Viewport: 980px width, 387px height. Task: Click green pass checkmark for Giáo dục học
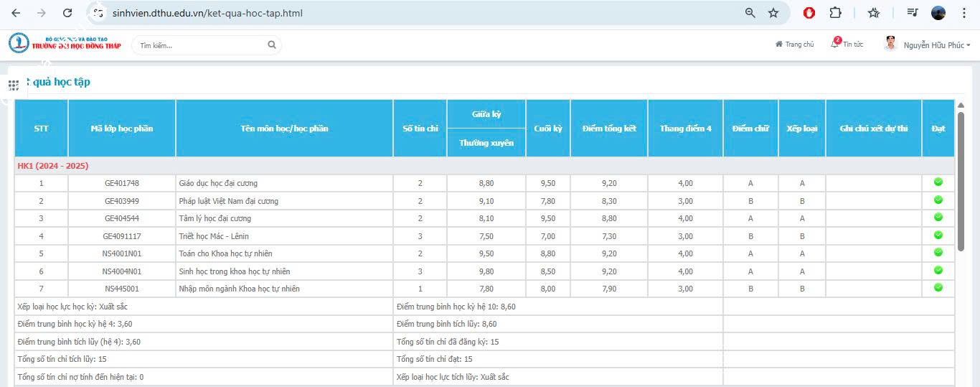938,182
